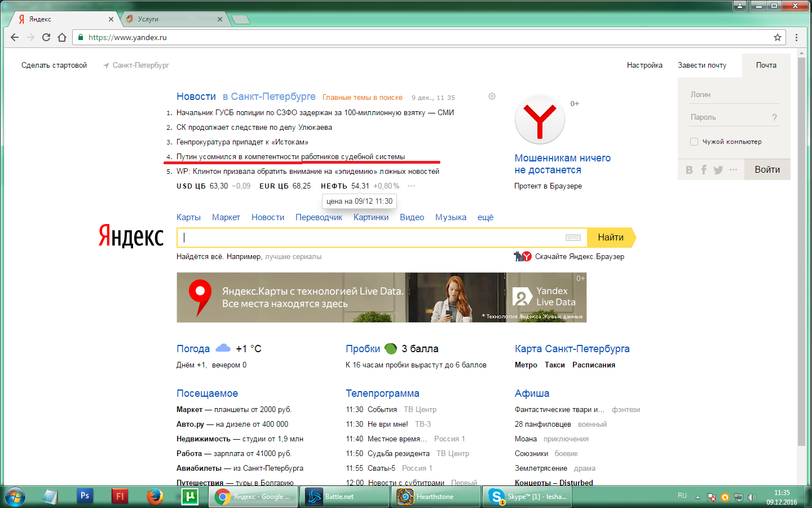Open a new tab with the tab strip button
This screenshot has width=812, height=508.
pos(241,20)
